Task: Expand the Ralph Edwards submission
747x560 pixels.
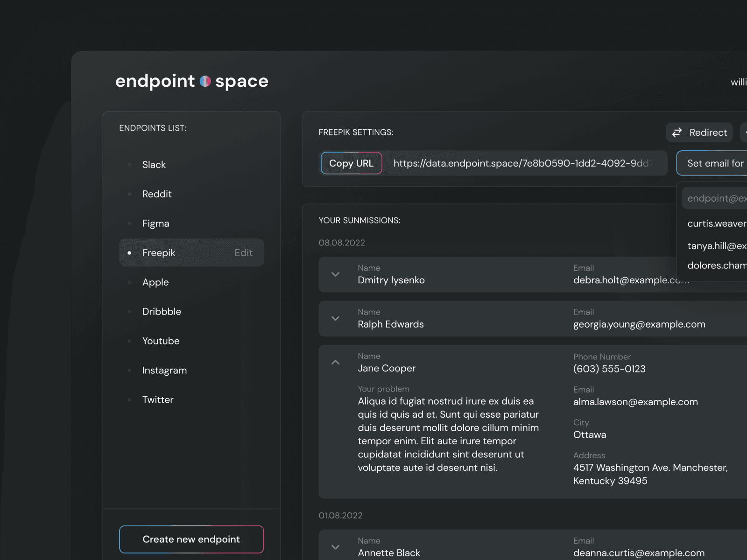Action: click(x=335, y=318)
